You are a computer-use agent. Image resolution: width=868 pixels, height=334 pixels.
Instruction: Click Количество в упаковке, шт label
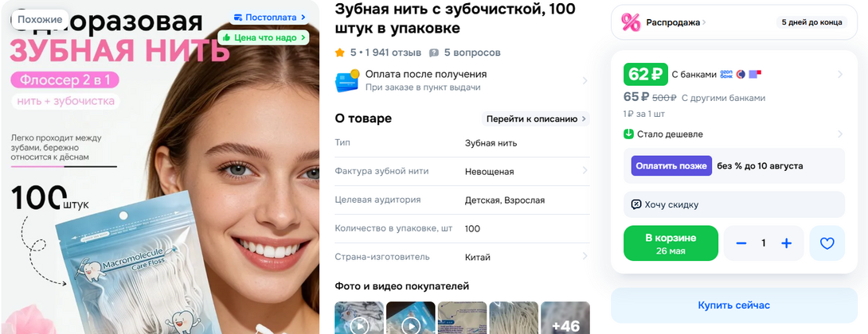click(393, 228)
